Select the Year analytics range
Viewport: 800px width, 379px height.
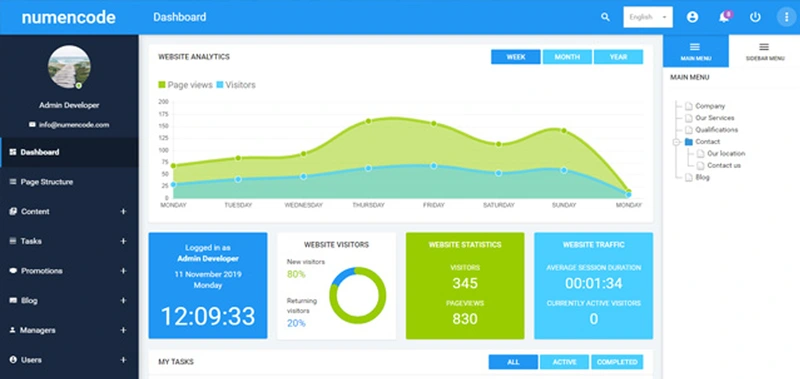(x=618, y=57)
